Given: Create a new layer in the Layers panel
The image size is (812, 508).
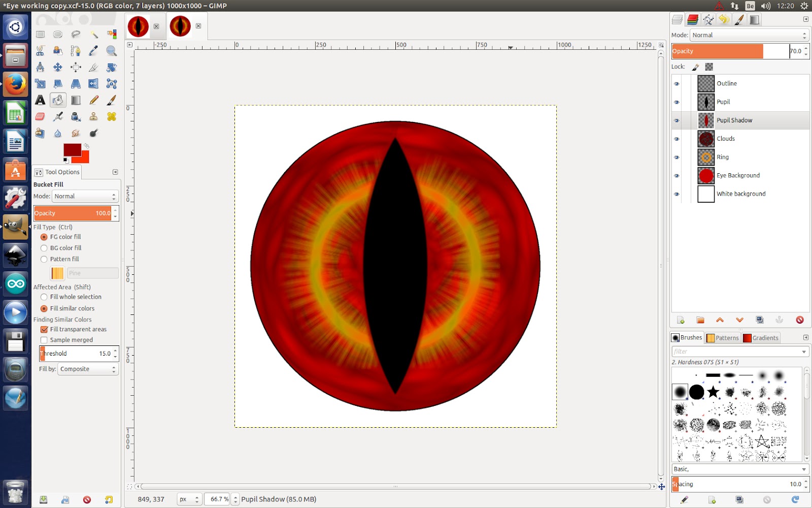Looking at the screenshot, I should point(680,321).
